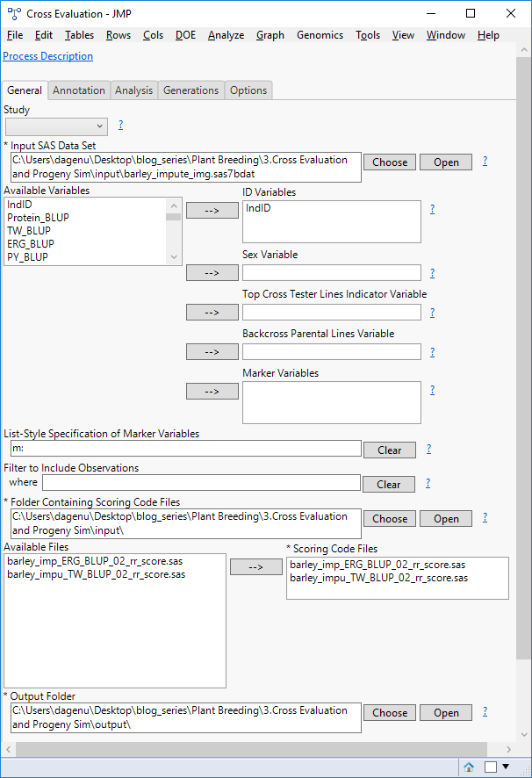Click help icon for Sex Variable
532x778 pixels.
click(432, 272)
